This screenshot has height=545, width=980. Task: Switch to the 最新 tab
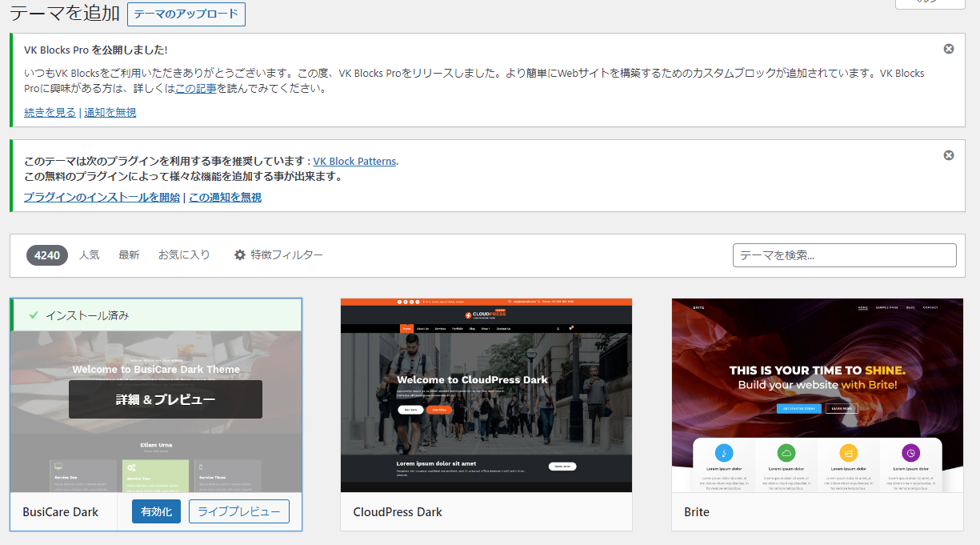[129, 254]
